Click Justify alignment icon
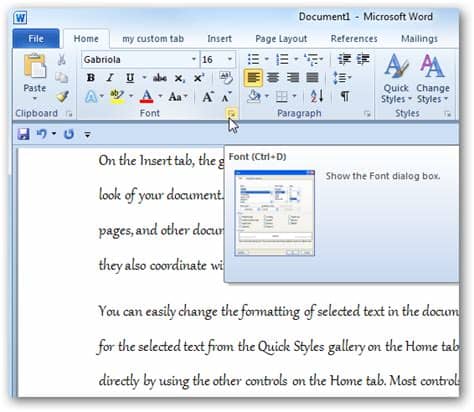Viewport: 474px width, 412px height. pos(312,78)
